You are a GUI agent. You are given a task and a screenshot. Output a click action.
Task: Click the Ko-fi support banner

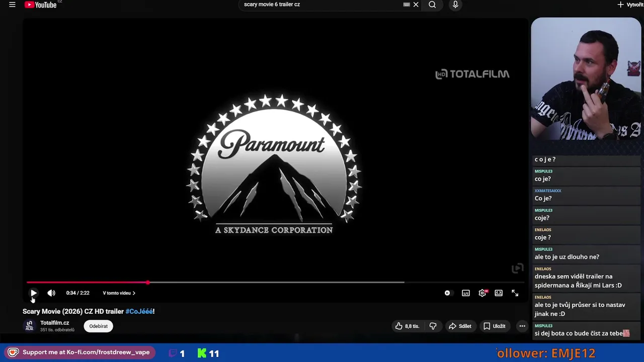coord(78,352)
